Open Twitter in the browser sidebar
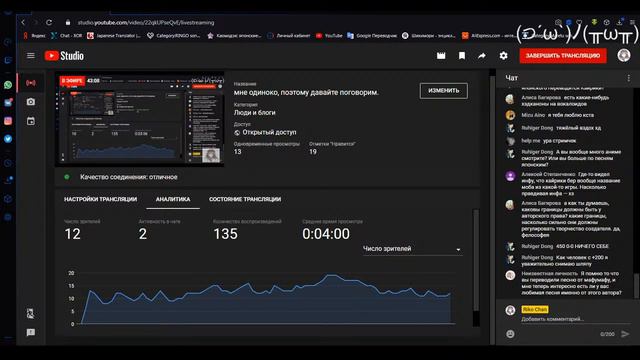The width and height of the screenshot is (640, 360). click(x=8, y=139)
